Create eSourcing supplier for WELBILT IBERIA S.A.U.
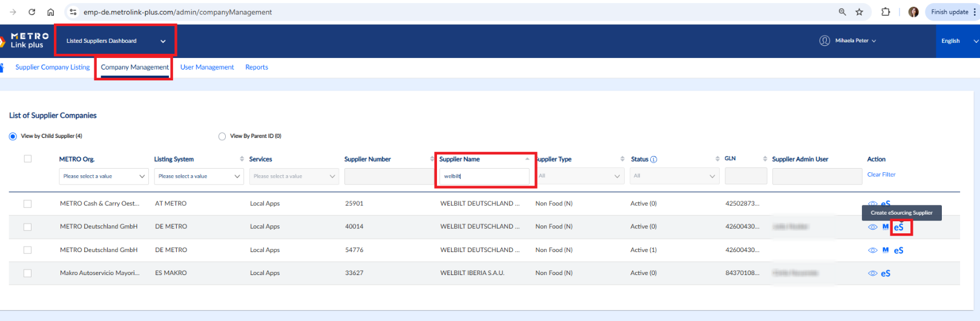This screenshot has width=980, height=321. click(x=886, y=273)
